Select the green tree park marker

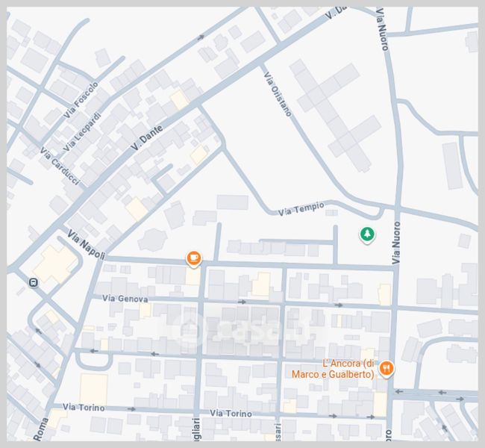tap(366, 234)
